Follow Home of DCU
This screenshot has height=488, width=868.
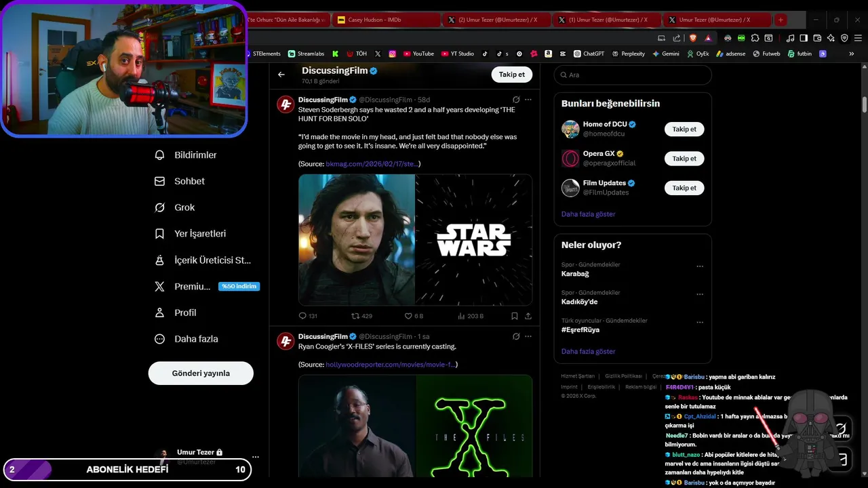tap(684, 129)
